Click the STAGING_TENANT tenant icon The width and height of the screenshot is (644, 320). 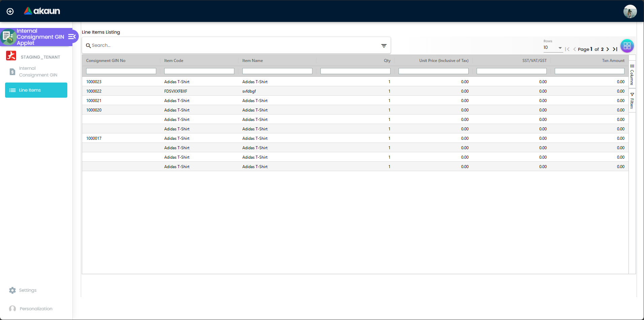click(x=11, y=56)
